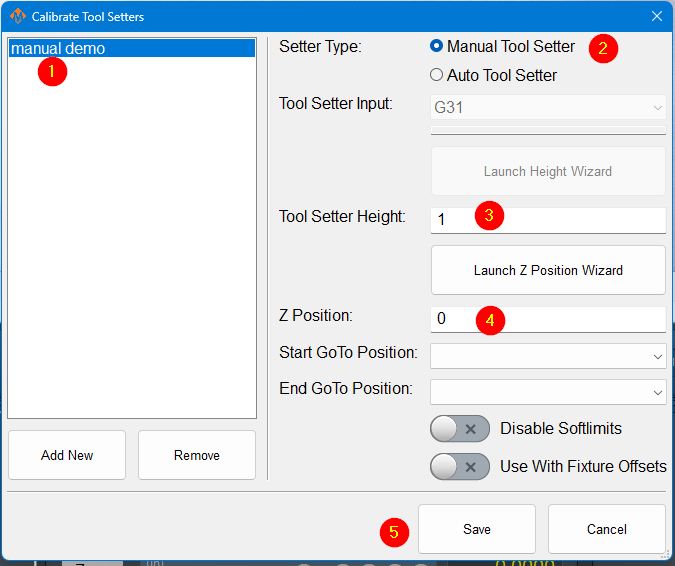Click red marker number 2 badge
Viewport: 675px width, 566px height.
[602, 48]
